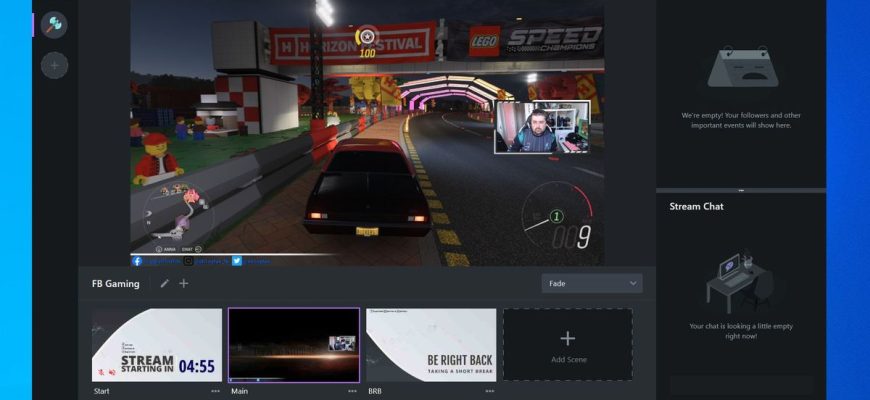Open the three-dot menu for the Start scene
This screenshot has height=400, width=870.
215,391
